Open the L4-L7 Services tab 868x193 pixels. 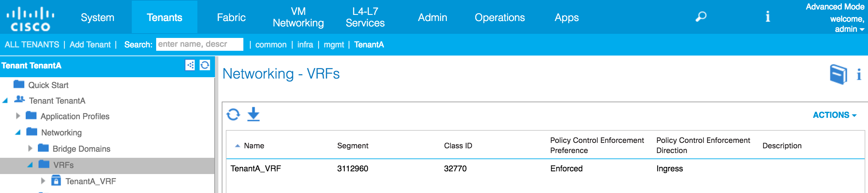tap(365, 17)
